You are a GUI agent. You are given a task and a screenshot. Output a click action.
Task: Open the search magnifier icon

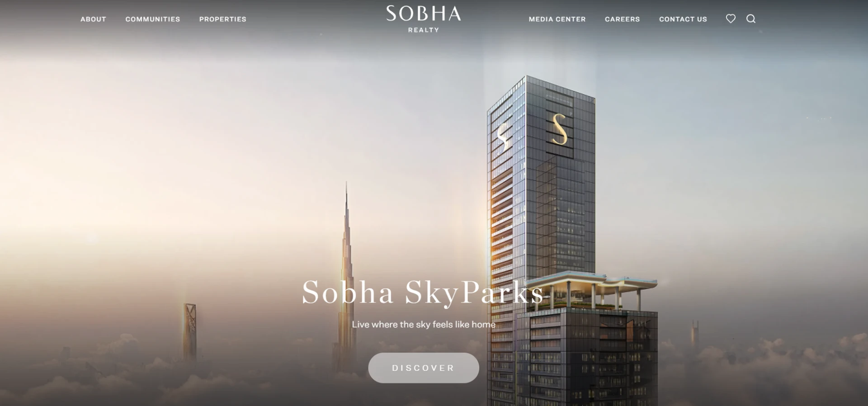click(751, 19)
